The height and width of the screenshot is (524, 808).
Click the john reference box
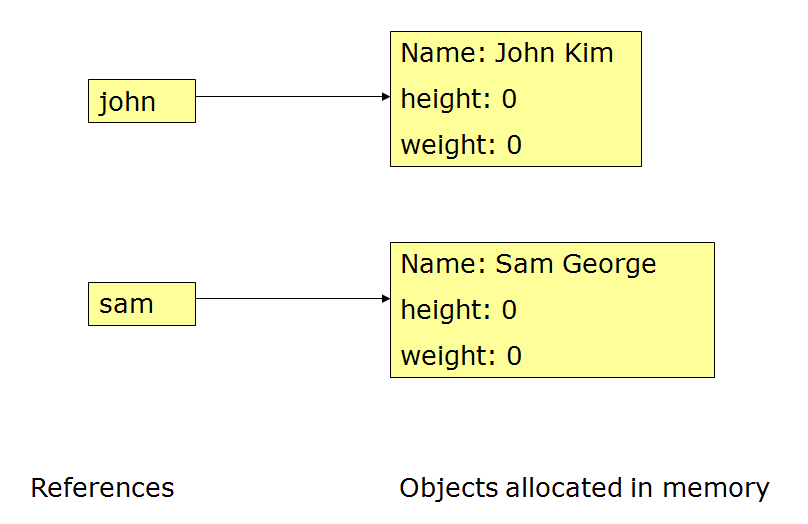pos(141,101)
